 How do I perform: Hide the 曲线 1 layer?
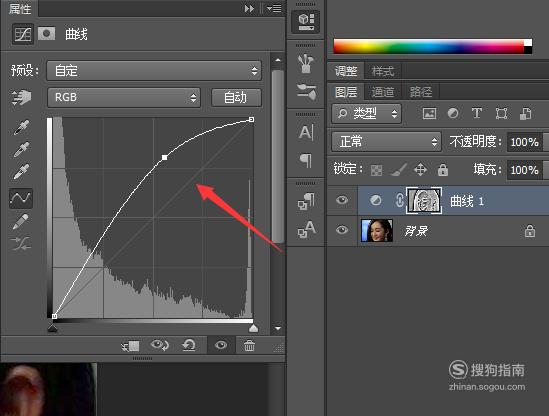click(342, 200)
